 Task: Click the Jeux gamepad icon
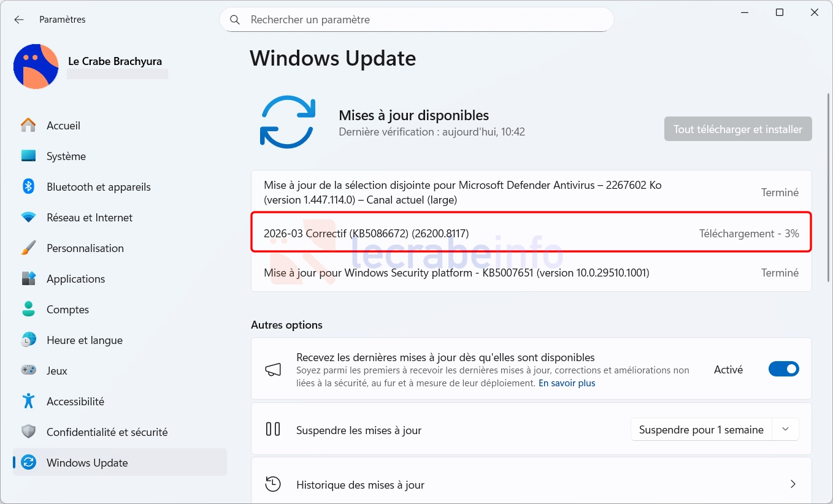click(x=28, y=370)
